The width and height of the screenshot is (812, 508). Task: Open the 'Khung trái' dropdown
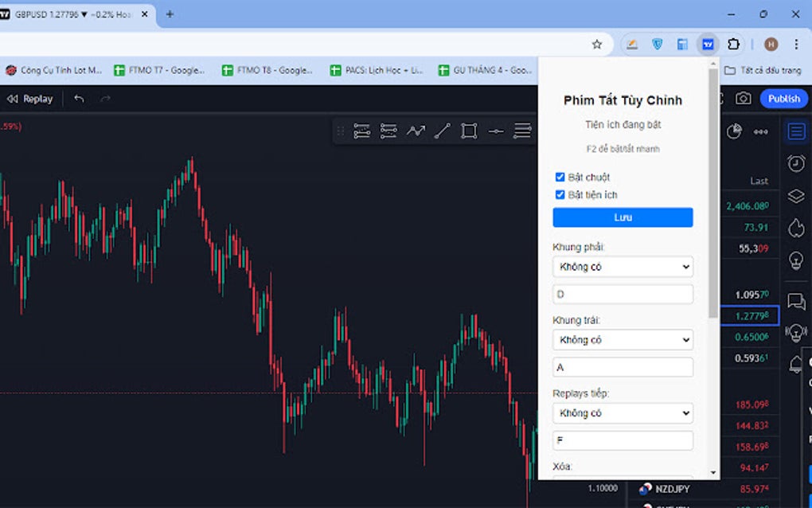tap(623, 340)
